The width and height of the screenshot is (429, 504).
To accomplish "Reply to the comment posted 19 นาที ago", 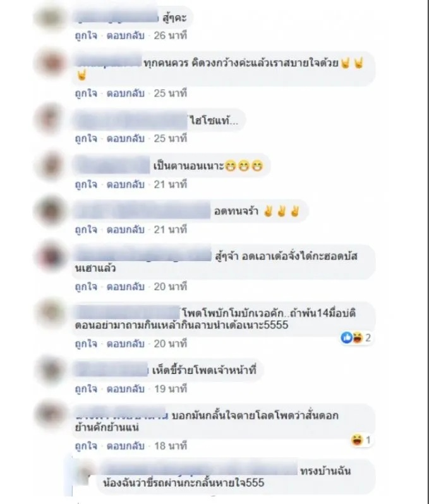I will 126,389.
